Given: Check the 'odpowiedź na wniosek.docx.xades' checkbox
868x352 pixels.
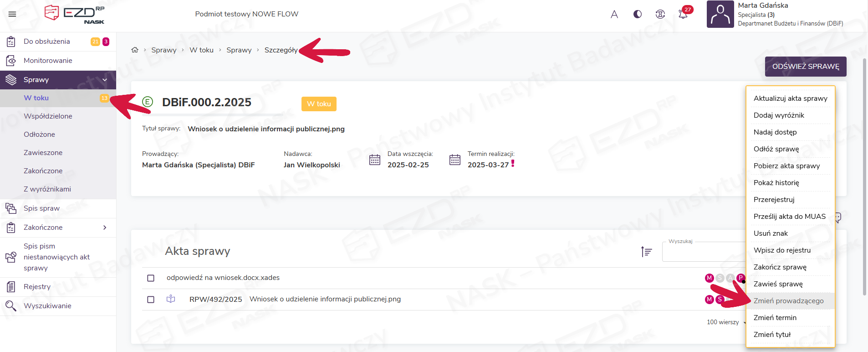Looking at the screenshot, I should [x=151, y=278].
